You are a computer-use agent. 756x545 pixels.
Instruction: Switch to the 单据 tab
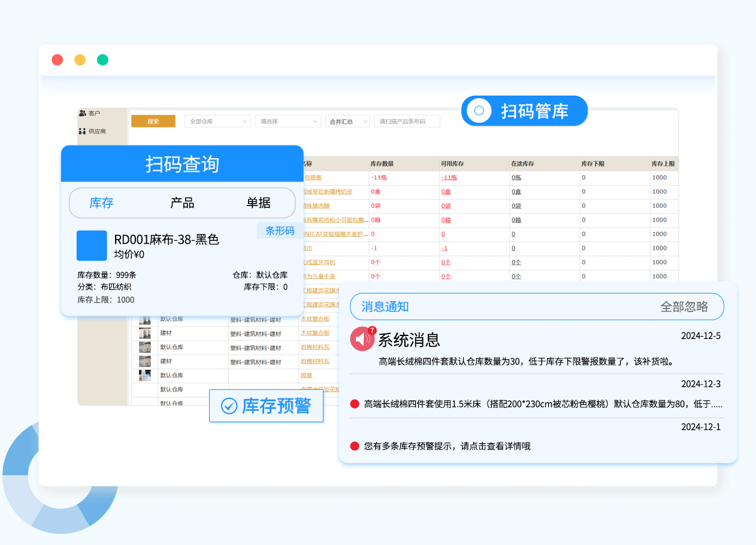coord(258,203)
